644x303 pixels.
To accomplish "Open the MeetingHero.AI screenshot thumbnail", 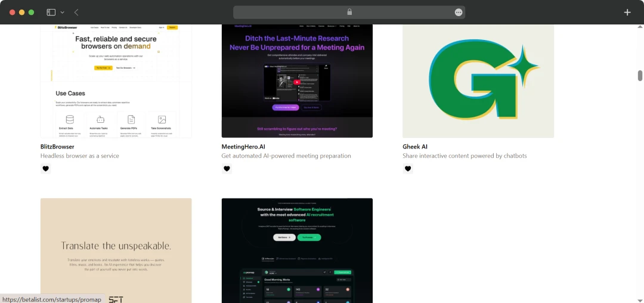I will [x=298, y=81].
